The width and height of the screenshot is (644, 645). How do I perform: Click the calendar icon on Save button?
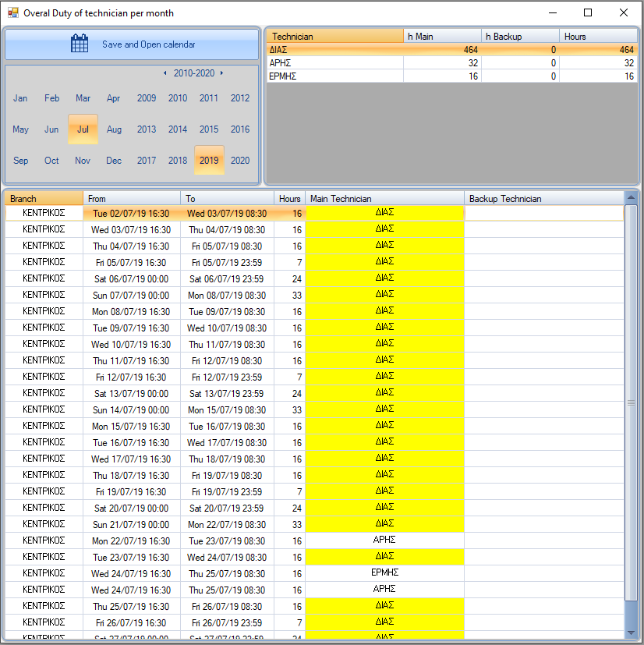coord(80,44)
